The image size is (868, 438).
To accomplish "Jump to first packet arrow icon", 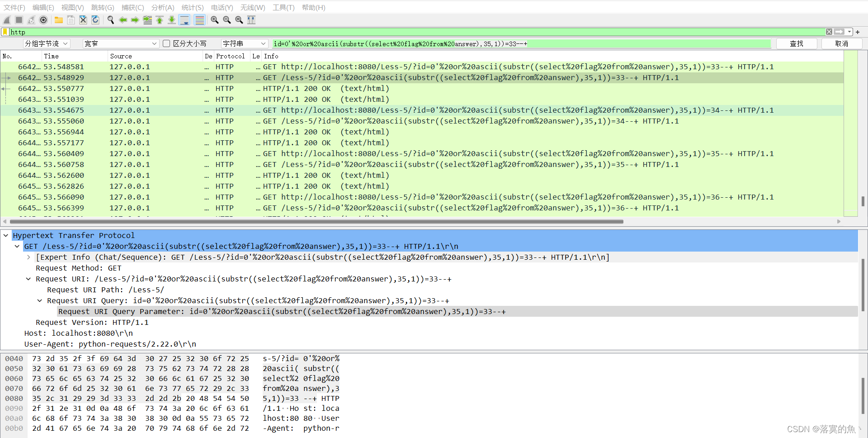I will (x=160, y=20).
